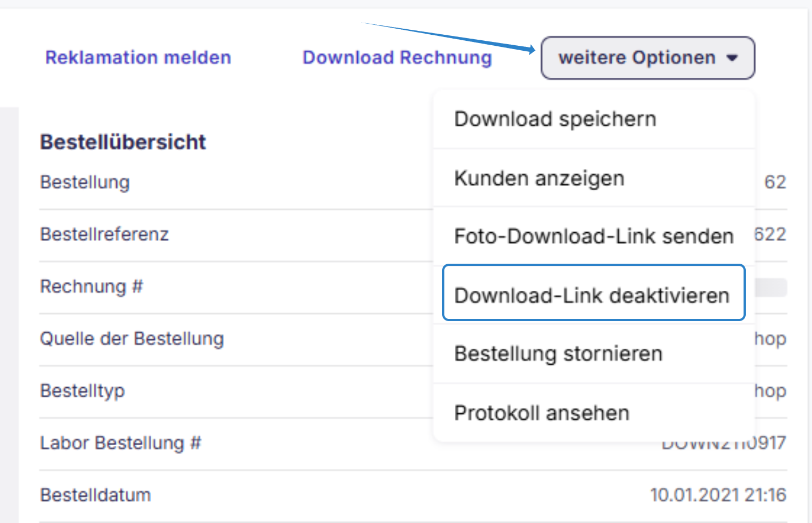Click the caret arrow on weitere Optionen
Image resolution: width=812 pixels, height=523 pixels.
coord(732,58)
